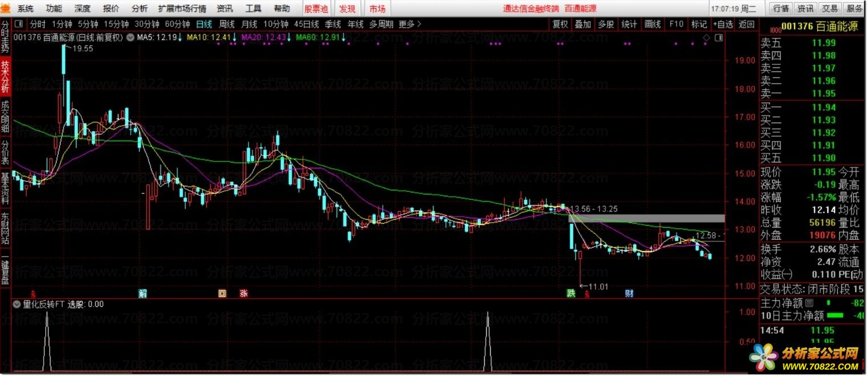Select the 15分钟 timeframe
Image resolution: width=868 pixels, height=376 pixels.
(117, 24)
